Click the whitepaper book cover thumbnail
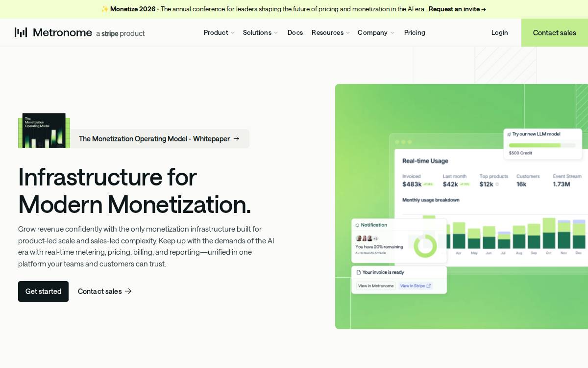Viewport: 588px width, 368px height. [44, 131]
